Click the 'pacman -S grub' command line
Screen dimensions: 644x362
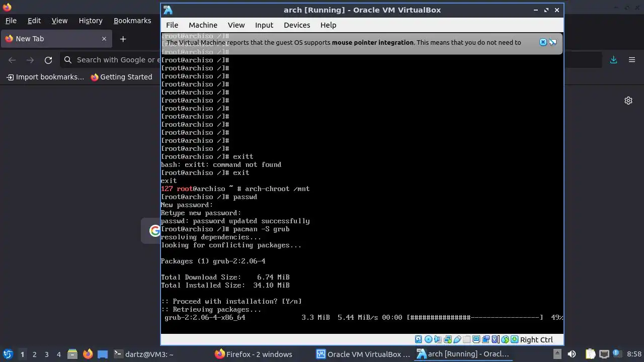pyautogui.click(x=225, y=229)
